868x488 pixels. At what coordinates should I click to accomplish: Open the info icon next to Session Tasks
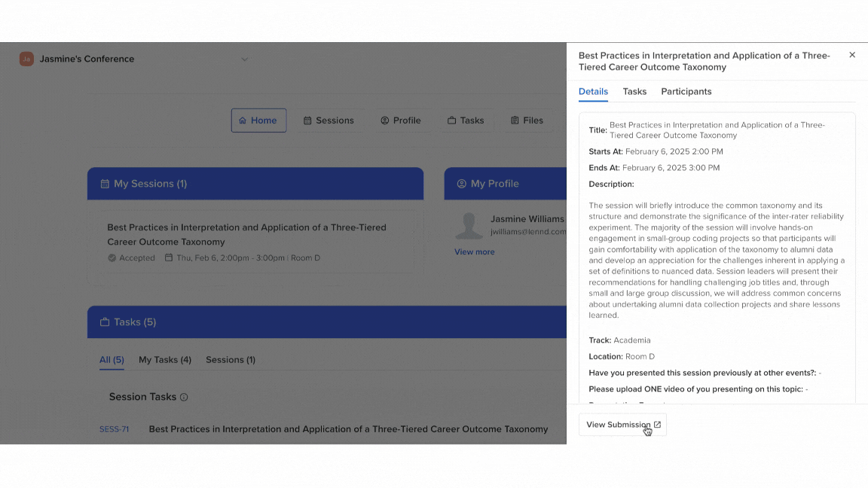[185, 397]
